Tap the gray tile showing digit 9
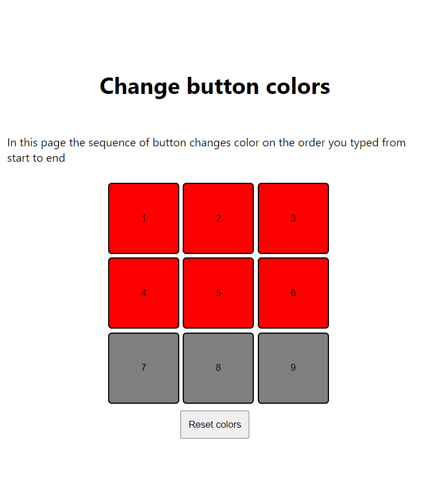Image resolution: width=428 pixels, height=504 pixels. pyautogui.click(x=293, y=368)
